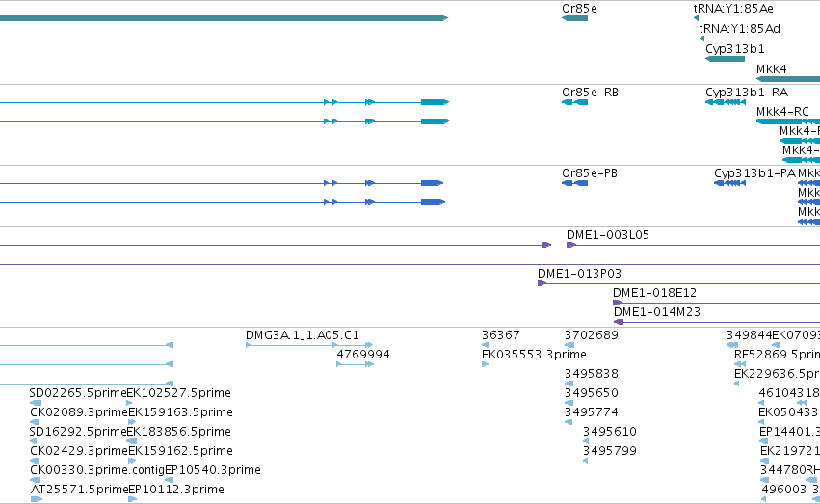This screenshot has width=820, height=504.
Task: Click the EK159162.5prime EST label
Action: pyautogui.click(x=180, y=451)
